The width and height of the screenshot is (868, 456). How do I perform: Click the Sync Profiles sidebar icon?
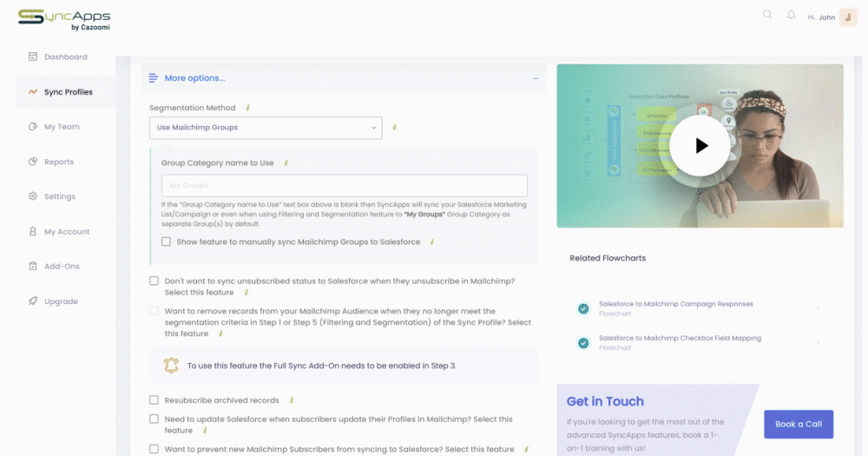click(33, 92)
